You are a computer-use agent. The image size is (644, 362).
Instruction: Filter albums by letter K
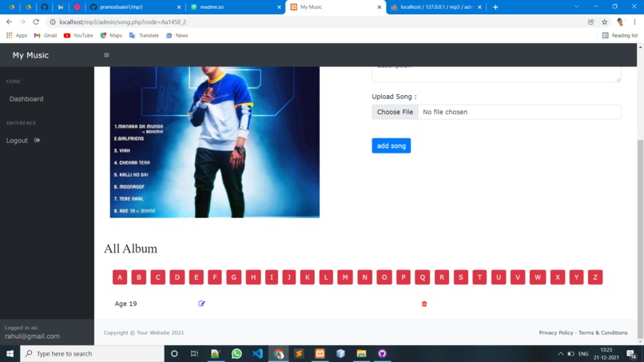coord(307,277)
